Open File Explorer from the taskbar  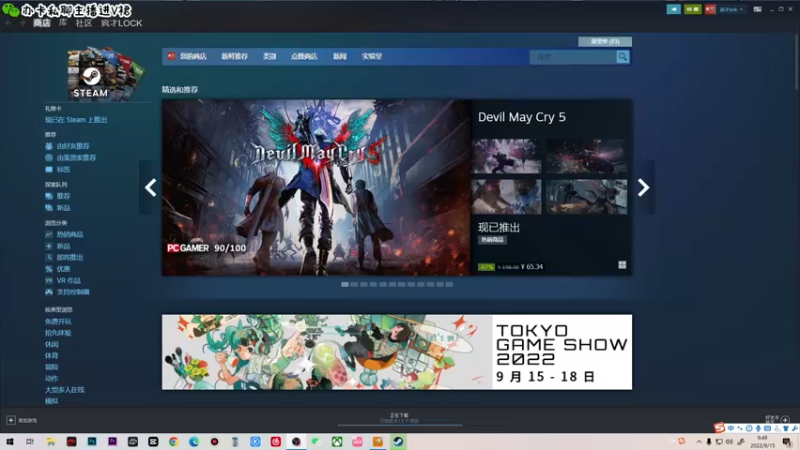[x=51, y=442]
